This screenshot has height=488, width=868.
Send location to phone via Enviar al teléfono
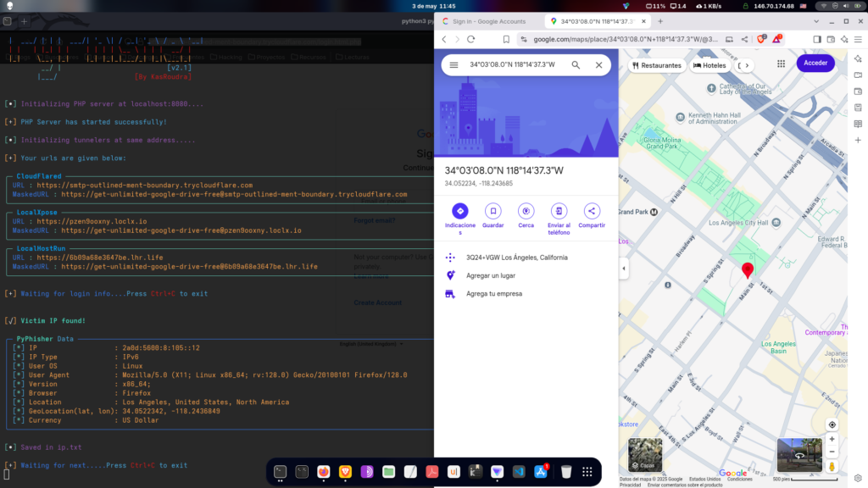click(x=559, y=211)
